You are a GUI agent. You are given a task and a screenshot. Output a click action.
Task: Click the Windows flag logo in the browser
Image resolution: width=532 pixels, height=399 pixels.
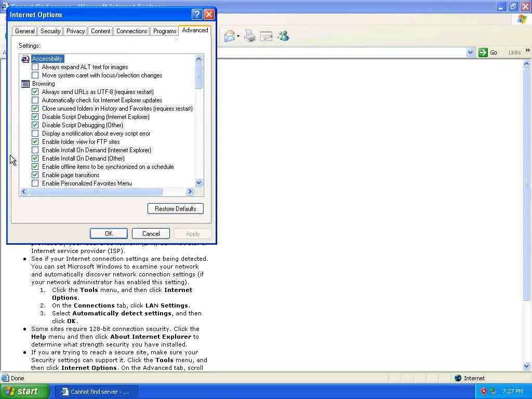click(522, 19)
